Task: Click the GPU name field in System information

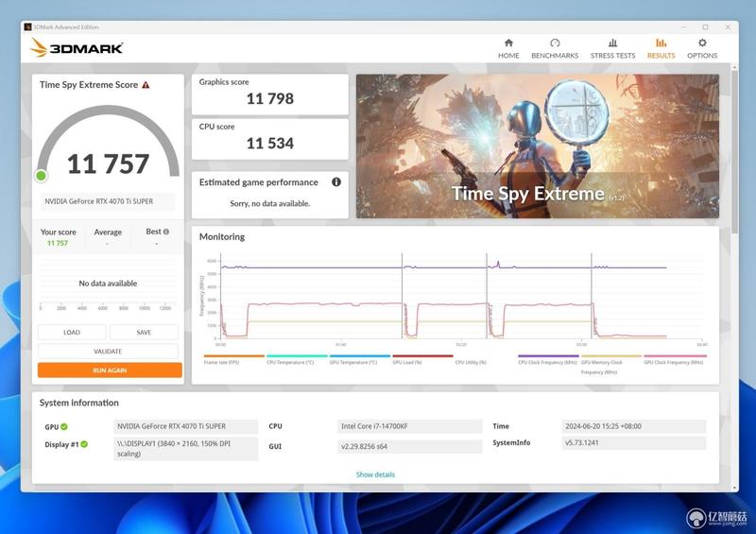Action: 185,426
